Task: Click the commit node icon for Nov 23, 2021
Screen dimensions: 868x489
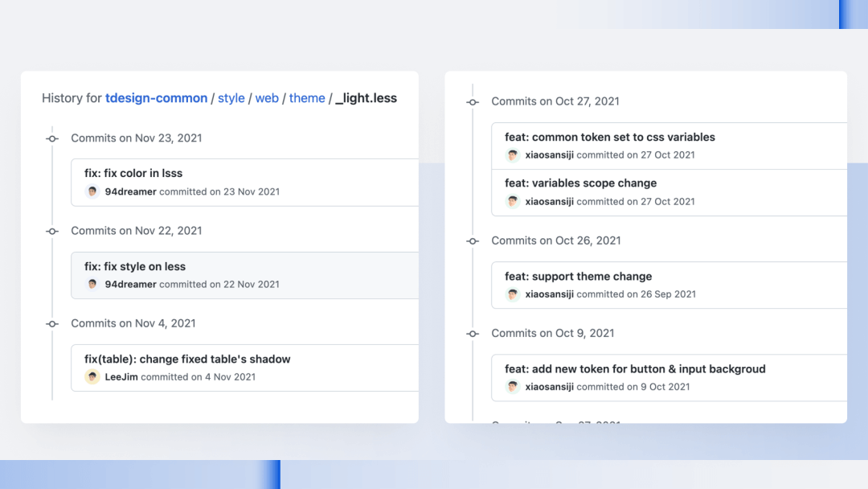Action: tap(52, 138)
